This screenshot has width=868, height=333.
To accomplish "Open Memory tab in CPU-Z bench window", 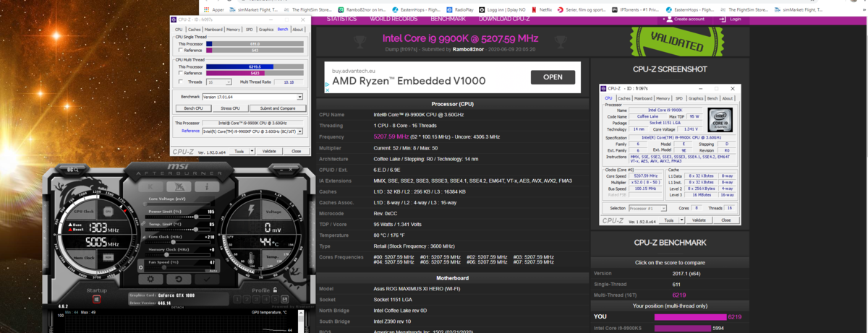I will click(233, 30).
